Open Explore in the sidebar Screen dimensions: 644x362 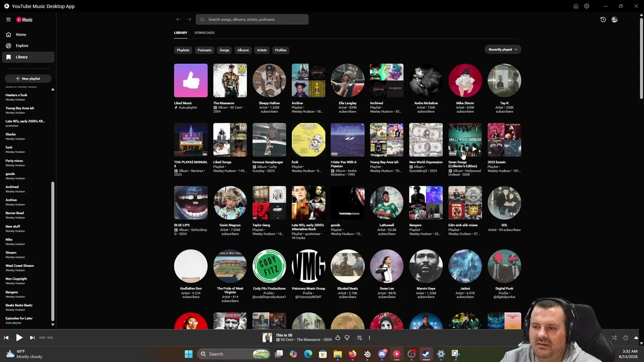point(27,46)
